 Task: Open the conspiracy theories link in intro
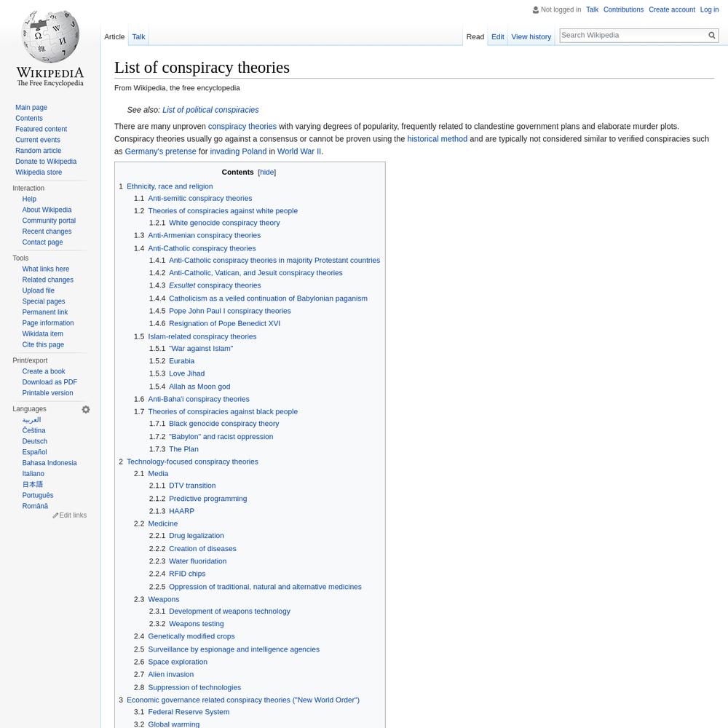[242, 126]
